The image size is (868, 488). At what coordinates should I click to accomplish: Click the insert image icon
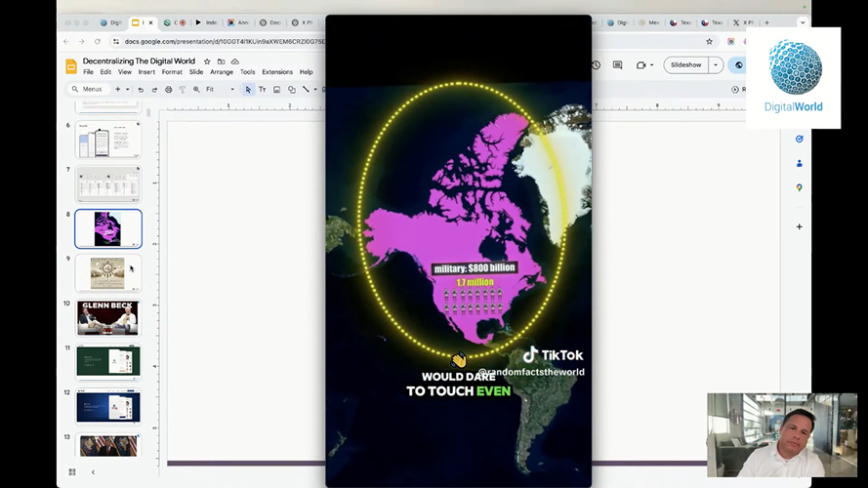tap(276, 90)
